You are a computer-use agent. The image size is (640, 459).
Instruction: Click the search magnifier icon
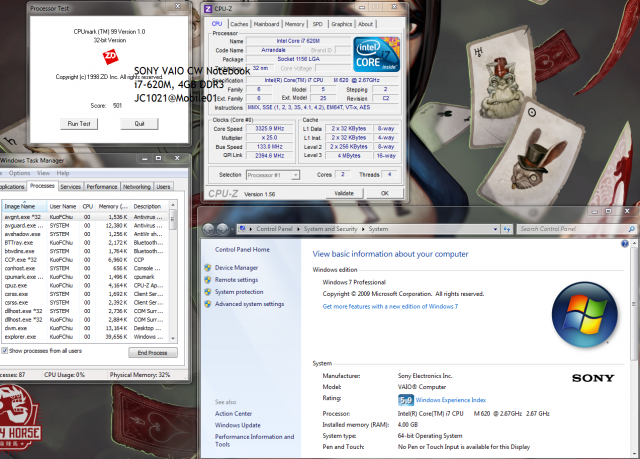click(x=631, y=229)
